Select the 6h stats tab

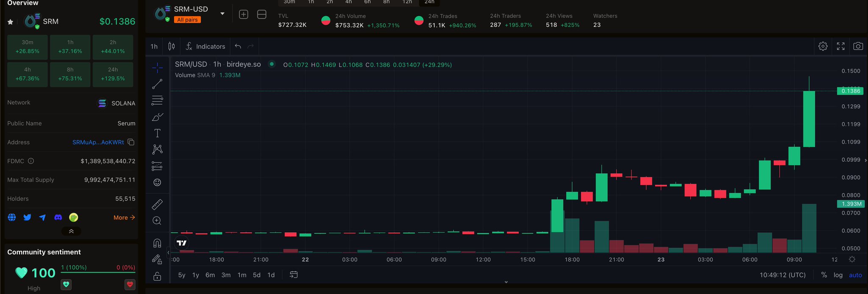367,2
